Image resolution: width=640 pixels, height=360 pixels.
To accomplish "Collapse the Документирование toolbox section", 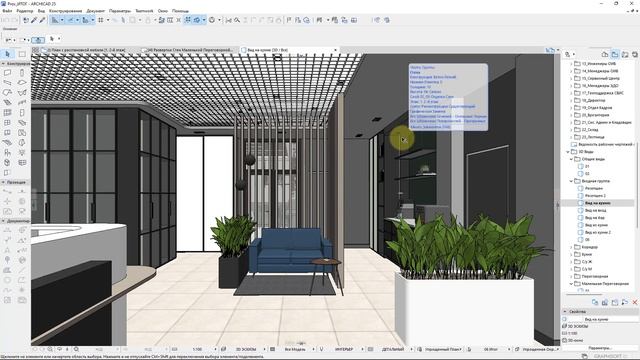I will tap(3, 221).
